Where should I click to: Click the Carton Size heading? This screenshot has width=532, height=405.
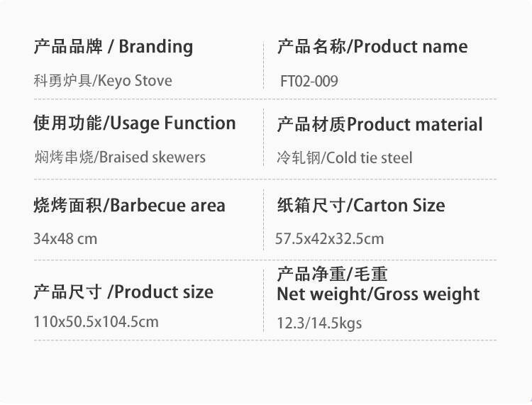pyautogui.click(x=399, y=206)
